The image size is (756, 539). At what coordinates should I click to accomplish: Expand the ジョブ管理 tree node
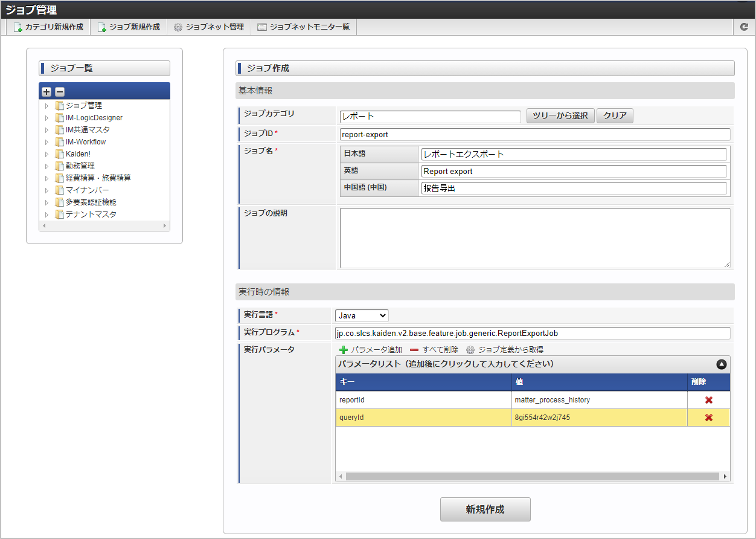coord(46,106)
